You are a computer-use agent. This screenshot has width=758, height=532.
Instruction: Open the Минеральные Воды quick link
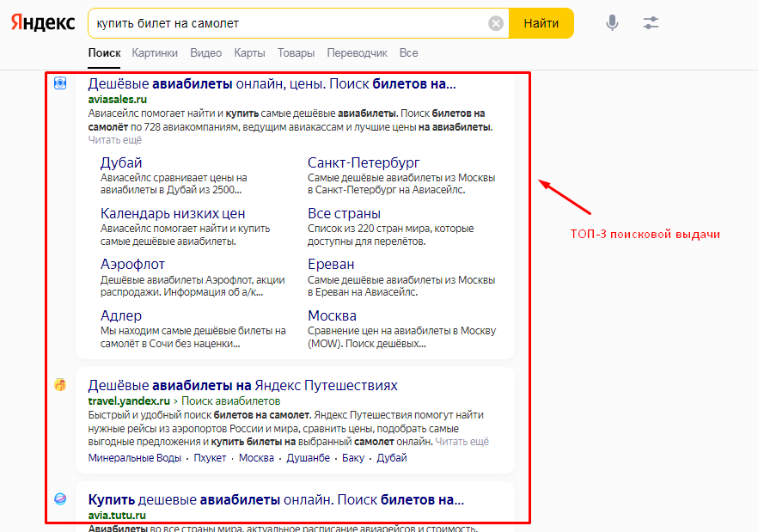click(134, 458)
